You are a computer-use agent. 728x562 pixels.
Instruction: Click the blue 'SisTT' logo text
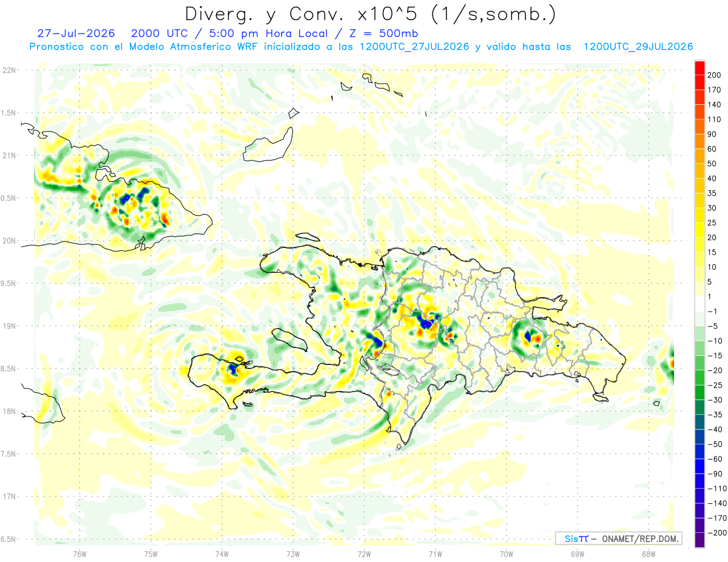tap(576, 538)
